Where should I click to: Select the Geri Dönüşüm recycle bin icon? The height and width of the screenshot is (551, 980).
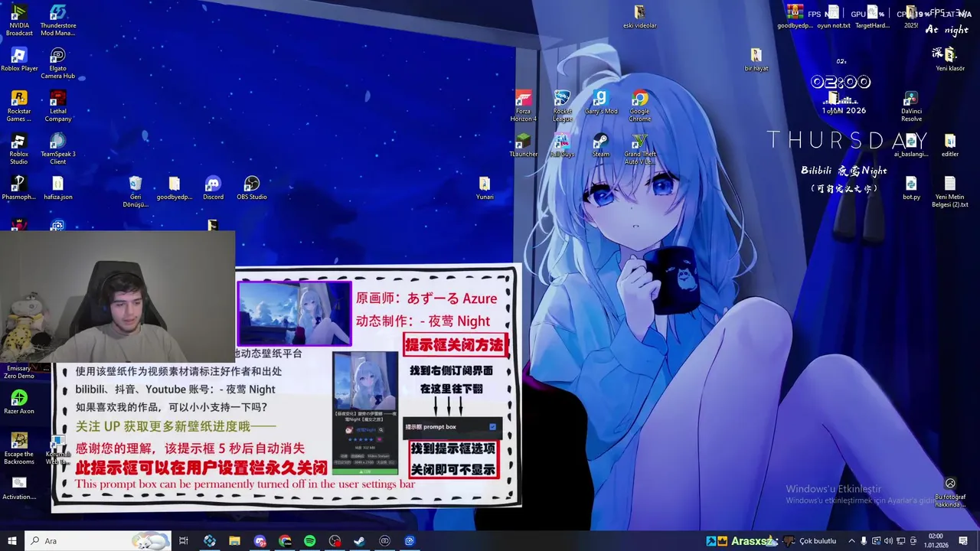[136, 191]
